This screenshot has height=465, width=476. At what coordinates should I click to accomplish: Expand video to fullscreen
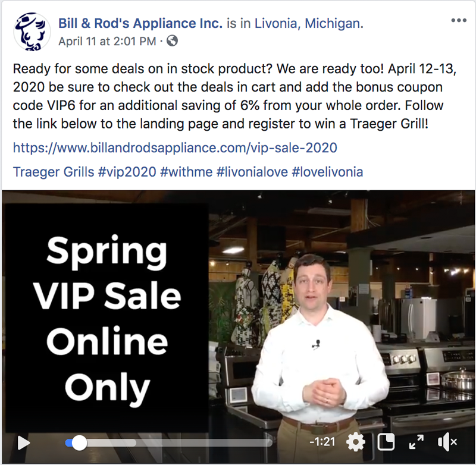416,442
